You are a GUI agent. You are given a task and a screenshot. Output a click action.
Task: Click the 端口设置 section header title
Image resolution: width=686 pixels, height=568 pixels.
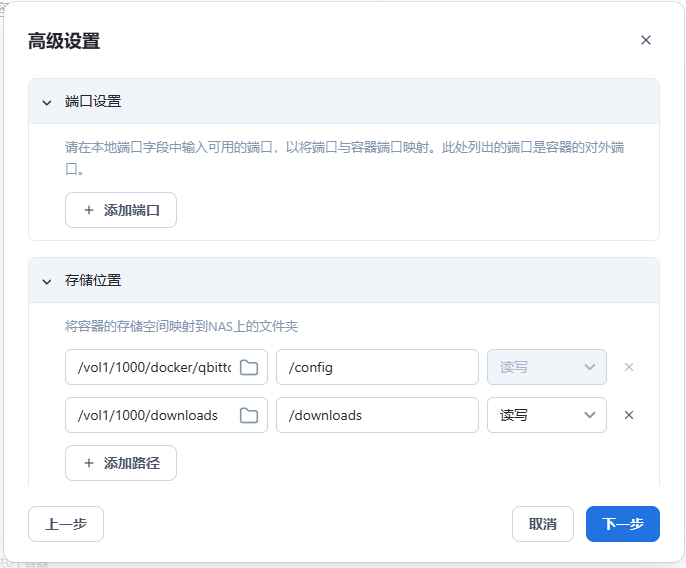(x=93, y=102)
